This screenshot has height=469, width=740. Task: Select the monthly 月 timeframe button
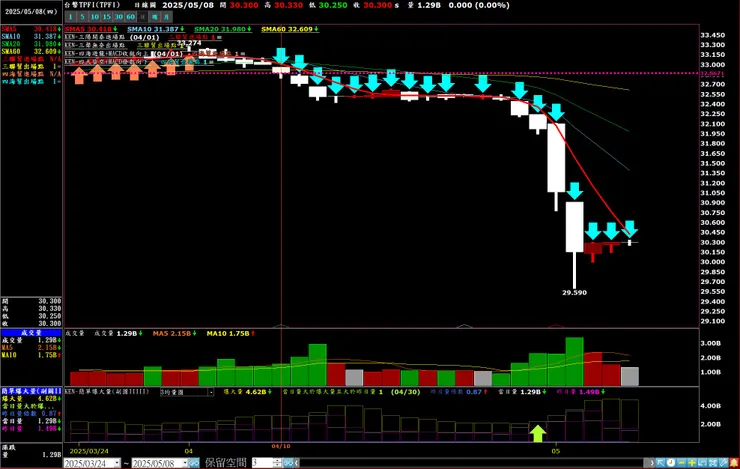pos(166,17)
